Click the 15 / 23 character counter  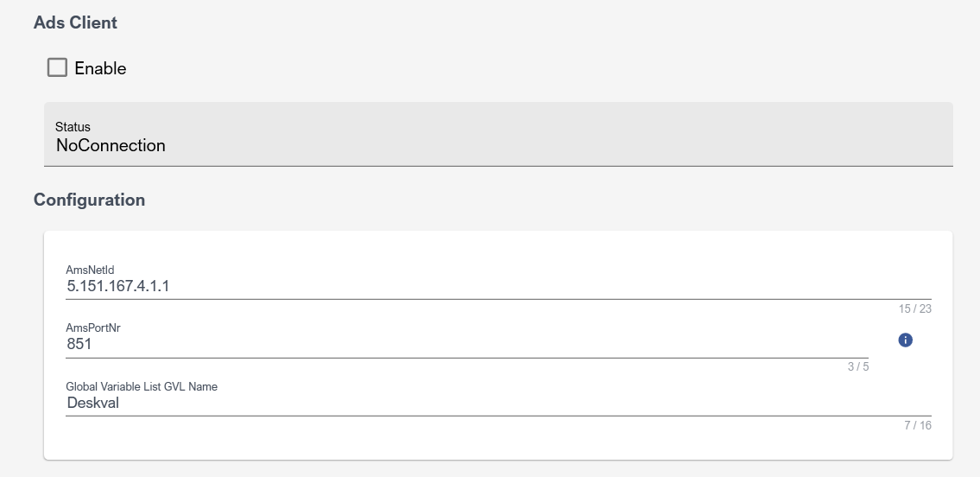pyautogui.click(x=914, y=308)
